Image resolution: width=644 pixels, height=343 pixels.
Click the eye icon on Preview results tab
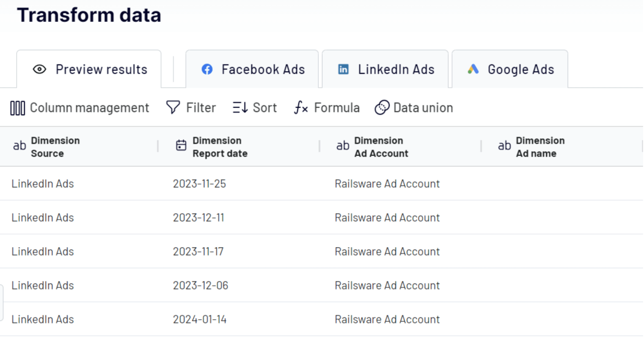pos(39,70)
